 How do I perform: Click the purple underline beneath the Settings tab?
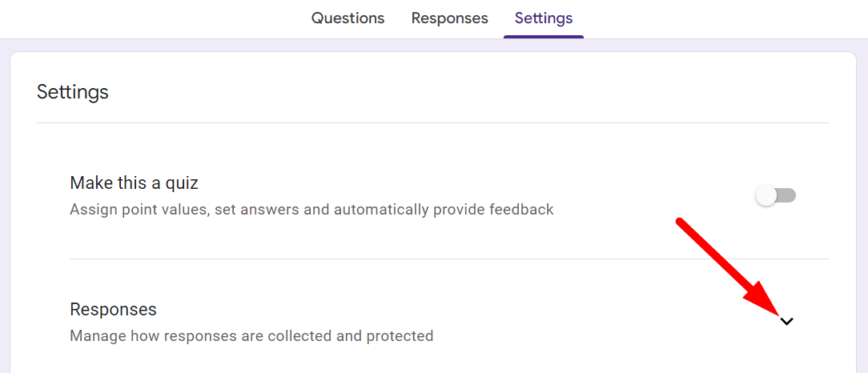[544, 37]
